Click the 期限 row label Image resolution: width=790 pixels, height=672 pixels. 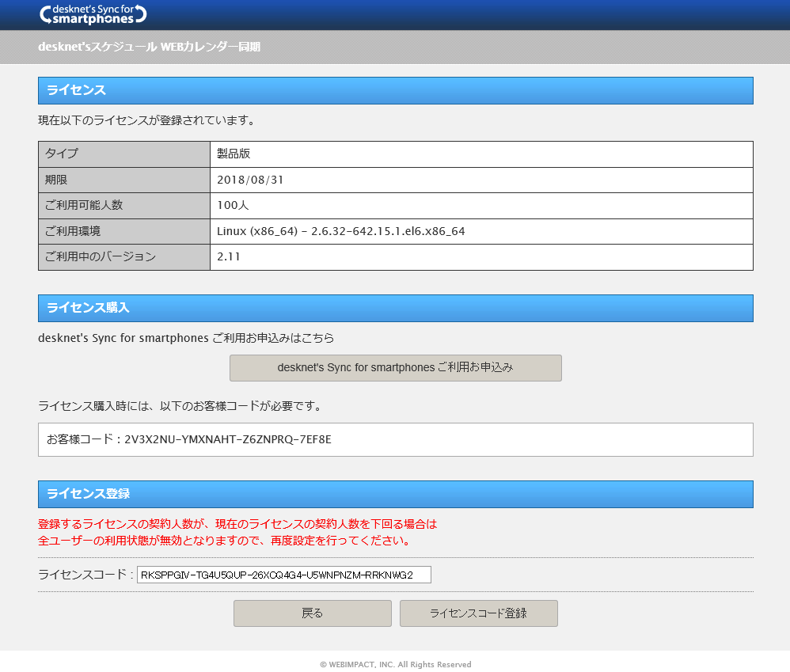coord(124,180)
